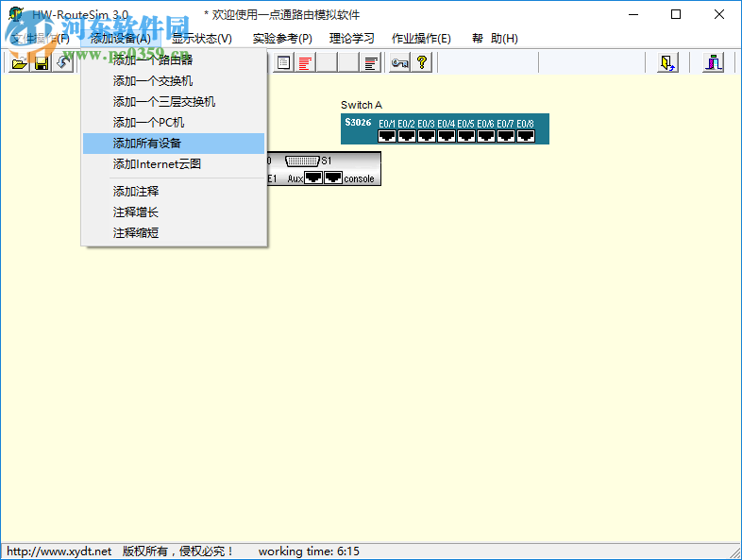Click the red text lines toolbar icon

pyautogui.click(x=305, y=62)
